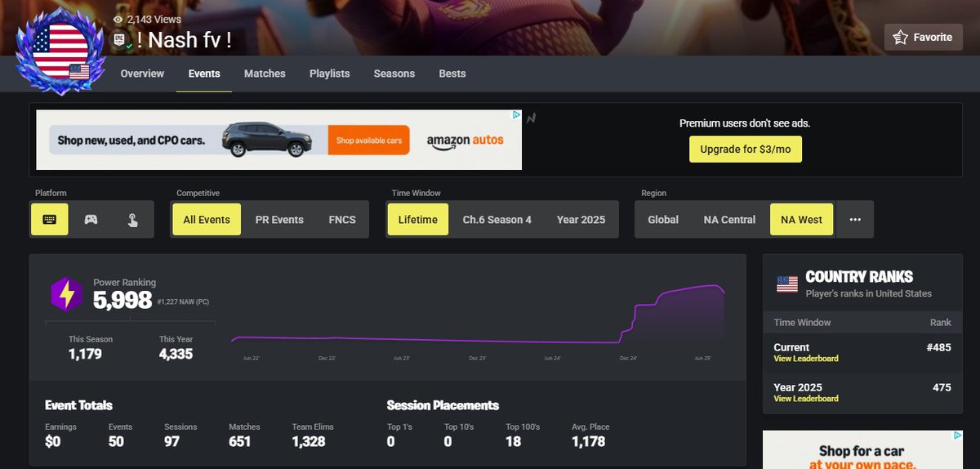Click the Events total 50
980x469 pixels.
pyautogui.click(x=117, y=441)
